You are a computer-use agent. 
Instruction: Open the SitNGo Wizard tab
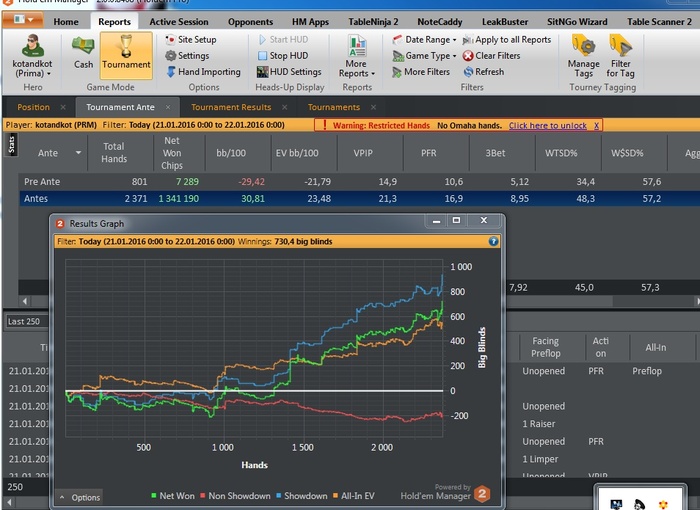point(577,22)
